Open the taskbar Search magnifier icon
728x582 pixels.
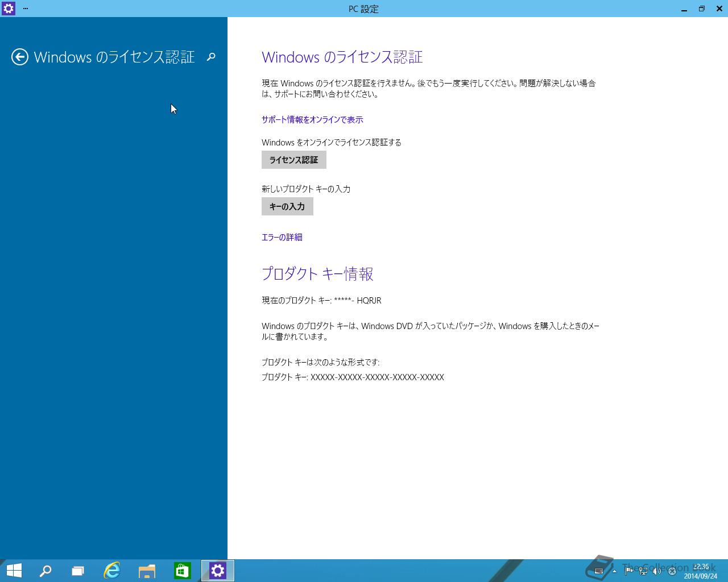coord(45,571)
